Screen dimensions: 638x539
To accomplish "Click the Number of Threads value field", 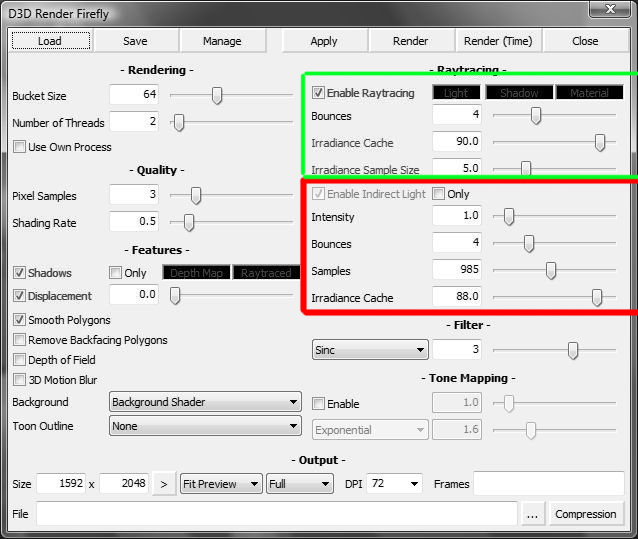I will click(x=134, y=121).
